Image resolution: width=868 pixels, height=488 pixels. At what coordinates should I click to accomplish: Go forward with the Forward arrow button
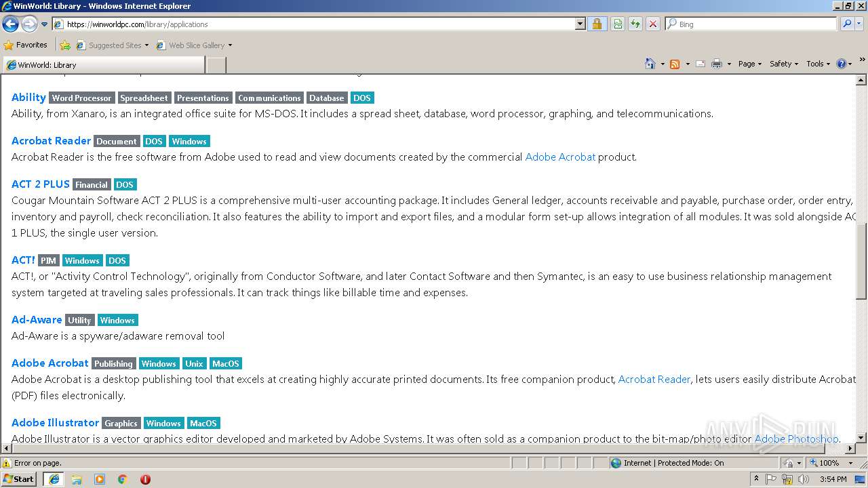tap(28, 24)
